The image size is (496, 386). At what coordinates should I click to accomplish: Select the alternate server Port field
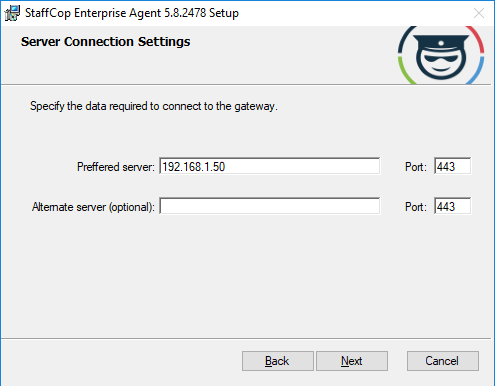tap(452, 206)
